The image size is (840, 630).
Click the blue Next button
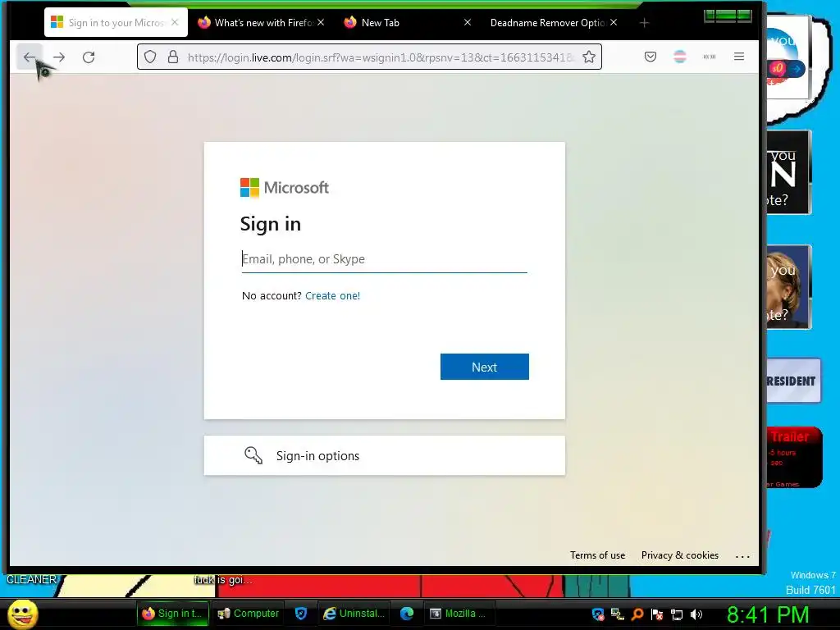click(x=484, y=367)
